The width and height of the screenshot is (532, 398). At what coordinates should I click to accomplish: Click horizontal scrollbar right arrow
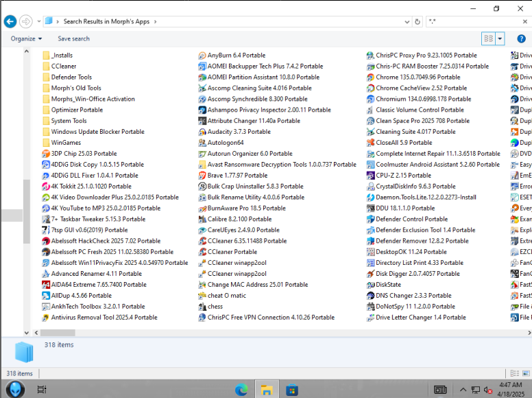click(529, 333)
